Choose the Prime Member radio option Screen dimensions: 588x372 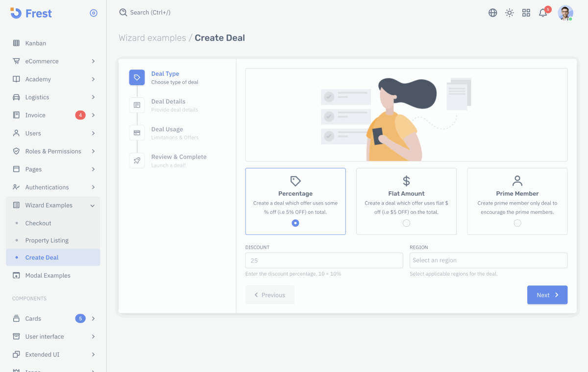point(517,223)
